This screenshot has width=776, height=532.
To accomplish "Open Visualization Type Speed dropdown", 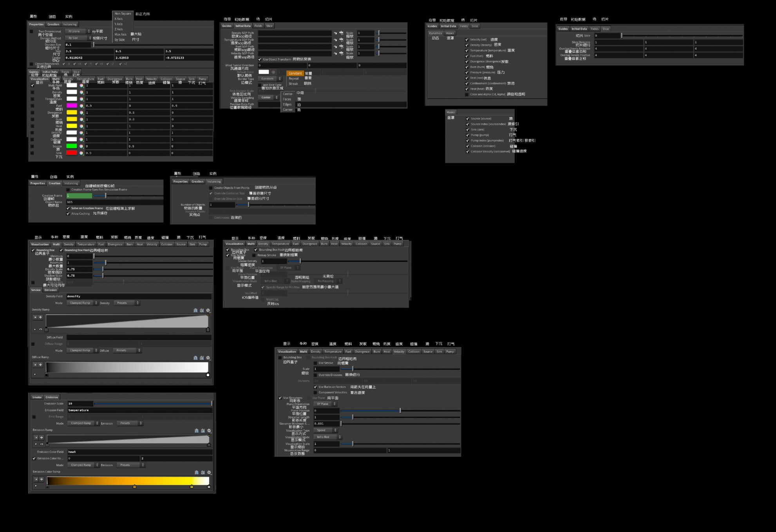I will [326, 430].
